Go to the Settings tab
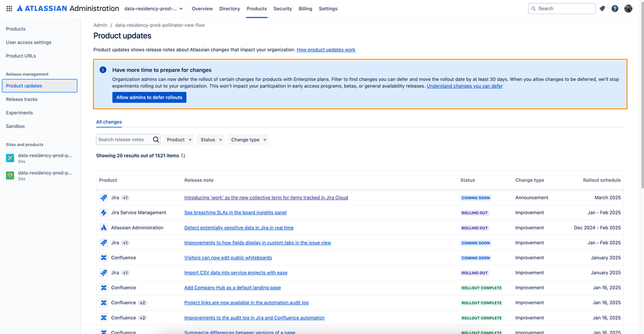Image resolution: width=644 pixels, height=334 pixels. click(x=328, y=8)
